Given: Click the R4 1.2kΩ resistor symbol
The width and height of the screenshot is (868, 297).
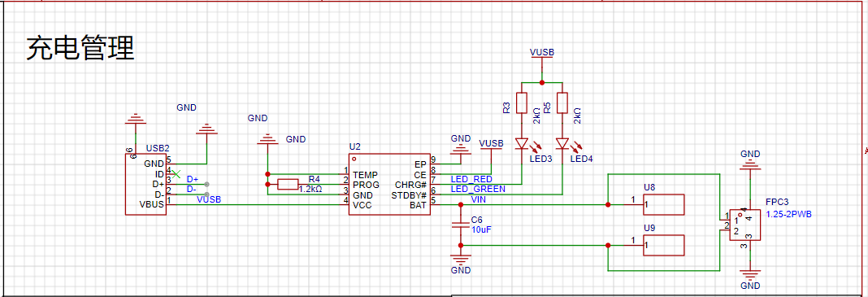Looking at the screenshot, I should (288, 185).
